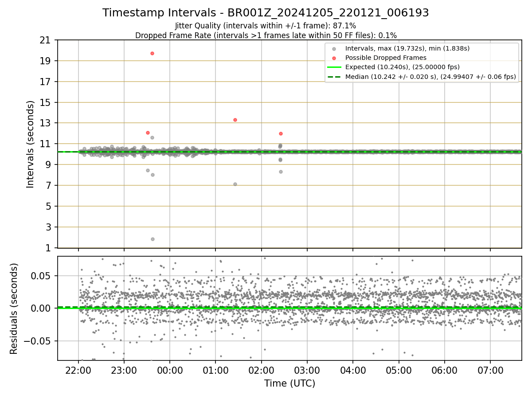Click legend entry starting 'Median (10.242 +/- 0.020 s)'
This screenshot has width=532, height=399.
(x=430, y=77)
